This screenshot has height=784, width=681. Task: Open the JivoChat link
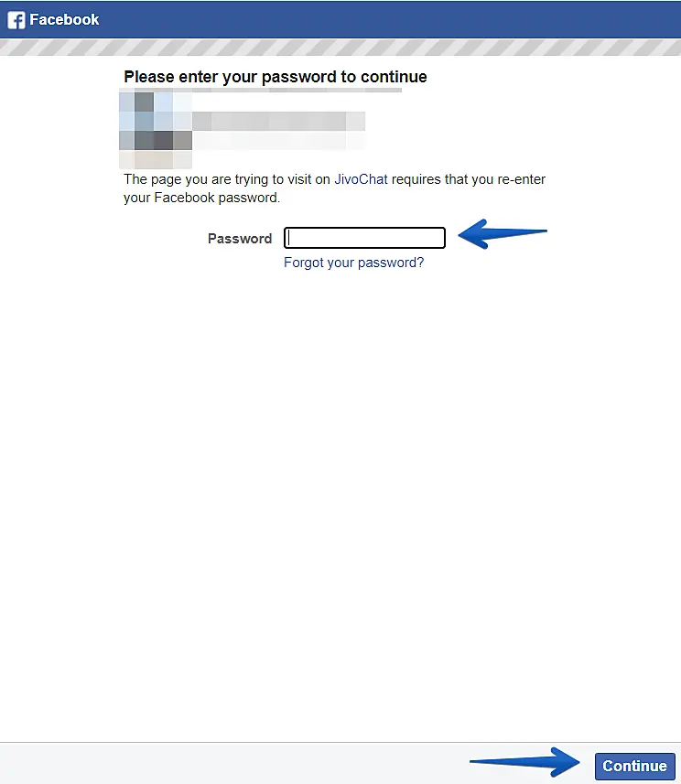click(361, 179)
